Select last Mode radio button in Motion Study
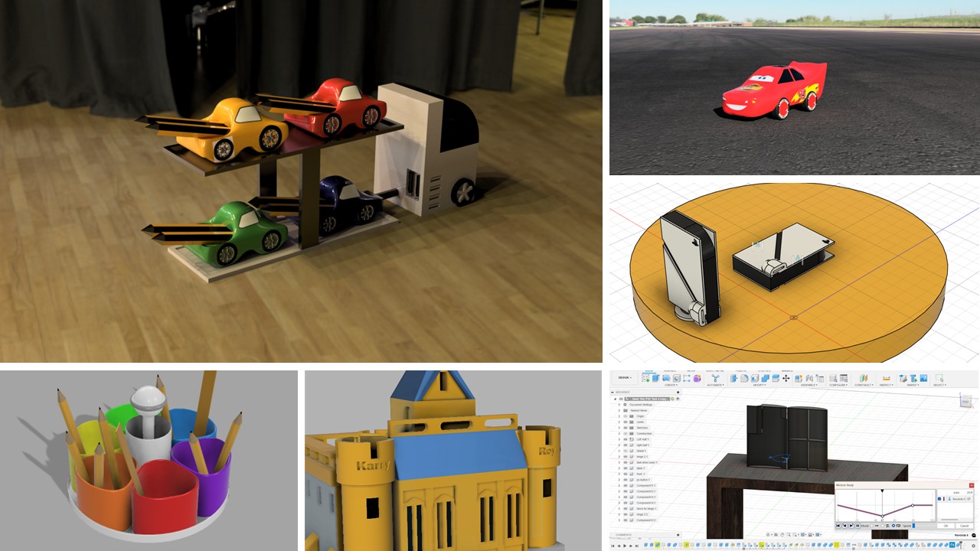This screenshot has width=980, height=551. (893, 526)
